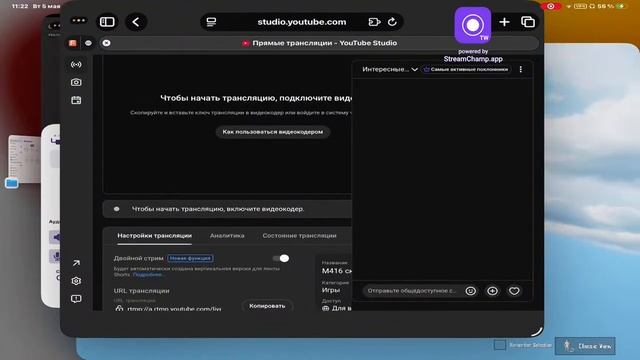
Task: Switch to the Состояние трансляции tab
Action: (x=300, y=236)
